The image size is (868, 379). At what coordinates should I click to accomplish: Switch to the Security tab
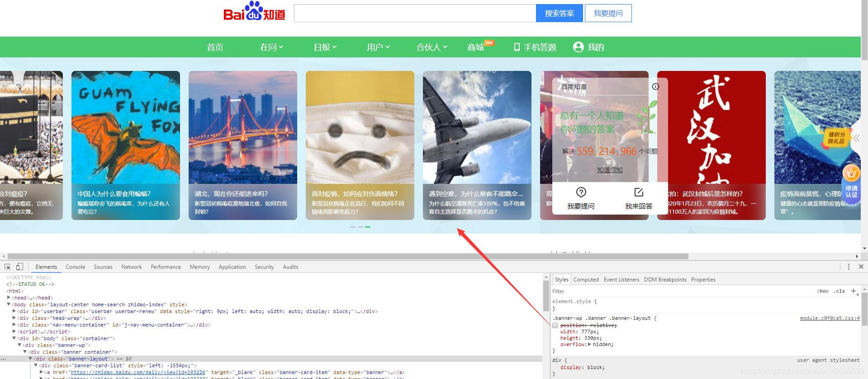click(x=264, y=267)
